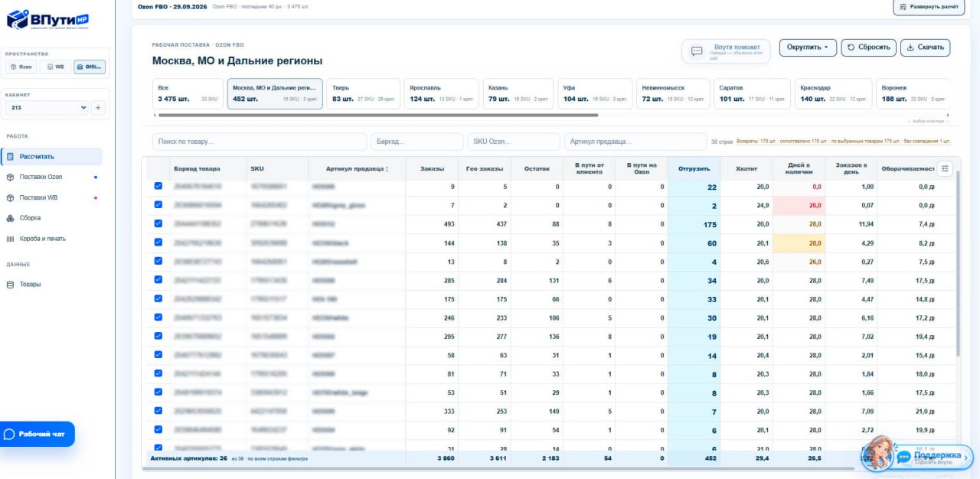Select the Краснодар cluster card
This screenshot has width=980, height=479.
click(x=834, y=94)
